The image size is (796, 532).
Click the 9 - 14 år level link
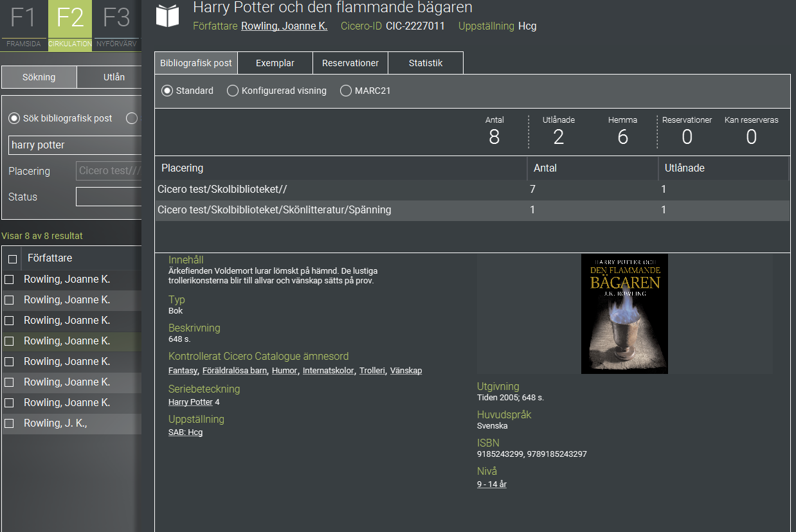(492, 484)
